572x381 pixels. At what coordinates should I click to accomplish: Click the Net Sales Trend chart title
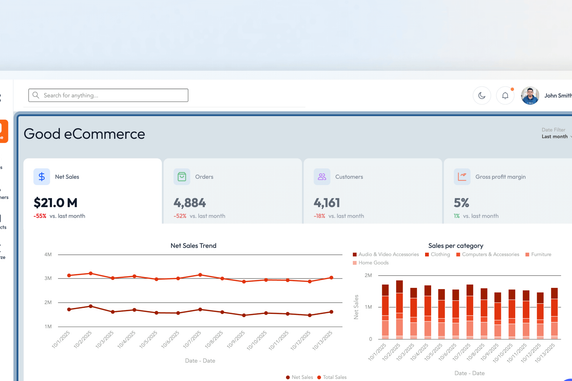[193, 246]
